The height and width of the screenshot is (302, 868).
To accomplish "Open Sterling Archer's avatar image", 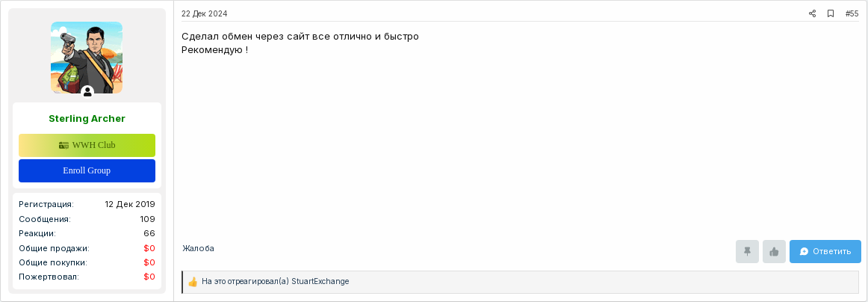I will point(87,58).
